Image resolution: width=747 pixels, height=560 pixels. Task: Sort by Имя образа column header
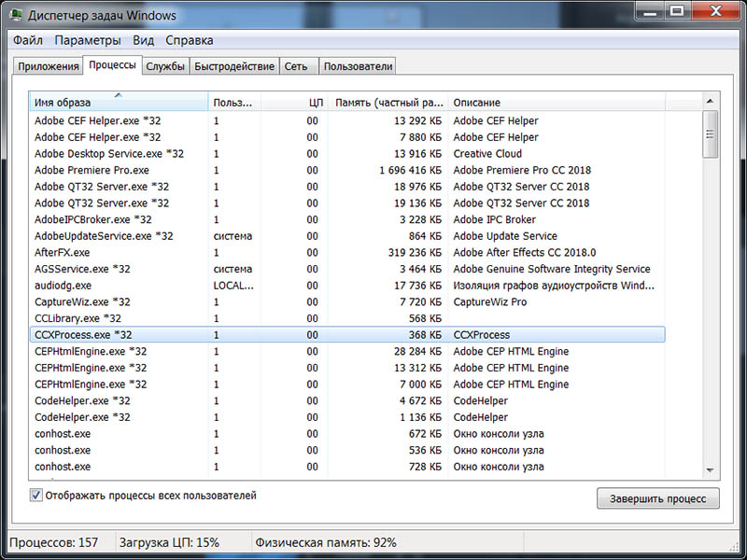[x=119, y=102]
